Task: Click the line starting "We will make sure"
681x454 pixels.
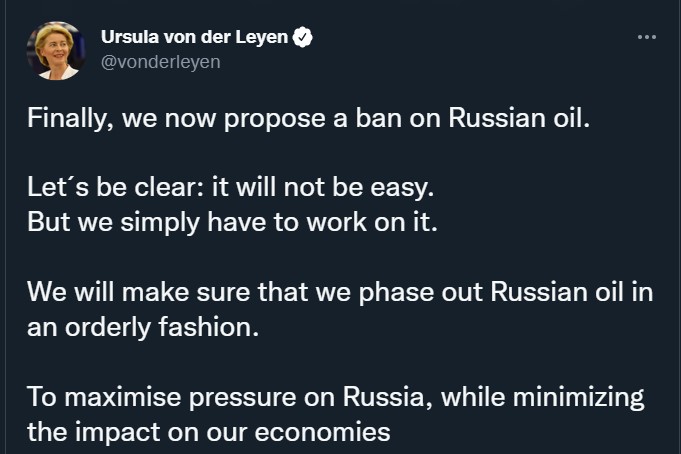Action: point(340,292)
